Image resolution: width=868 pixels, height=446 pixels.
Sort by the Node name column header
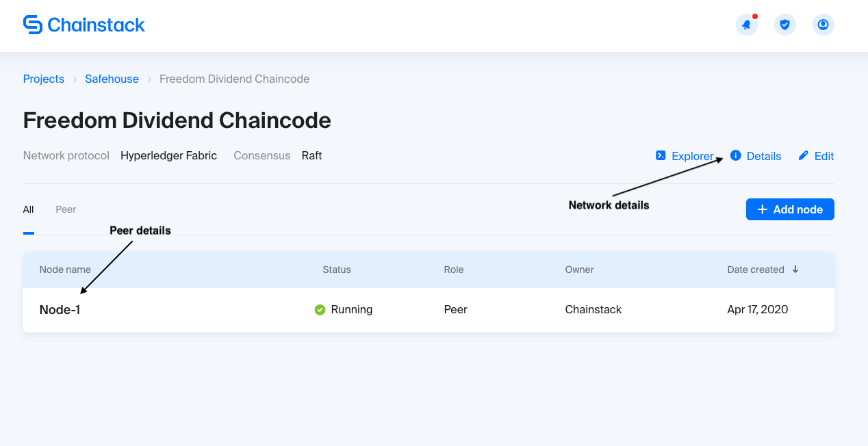tap(65, 270)
